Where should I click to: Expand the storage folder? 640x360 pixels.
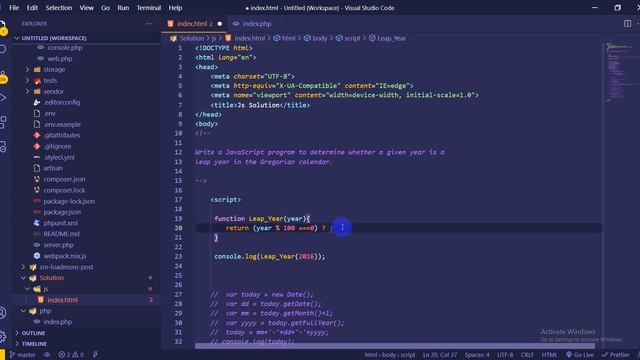click(54, 69)
